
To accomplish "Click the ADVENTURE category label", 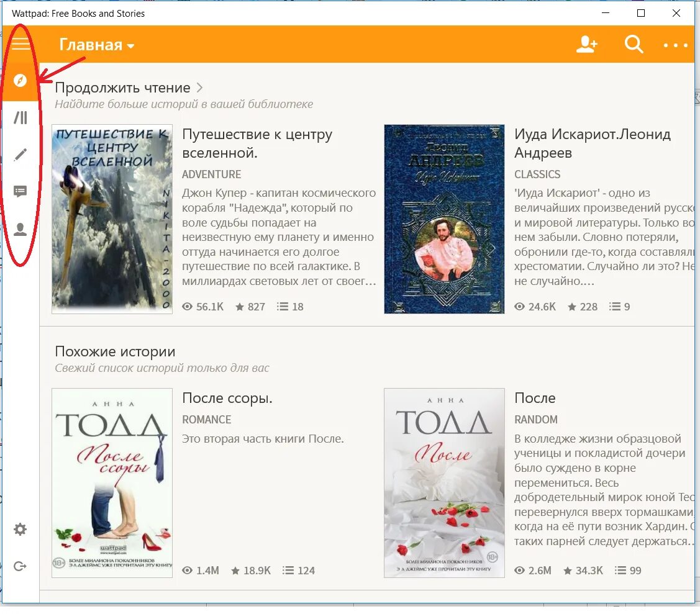I will point(212,174).
